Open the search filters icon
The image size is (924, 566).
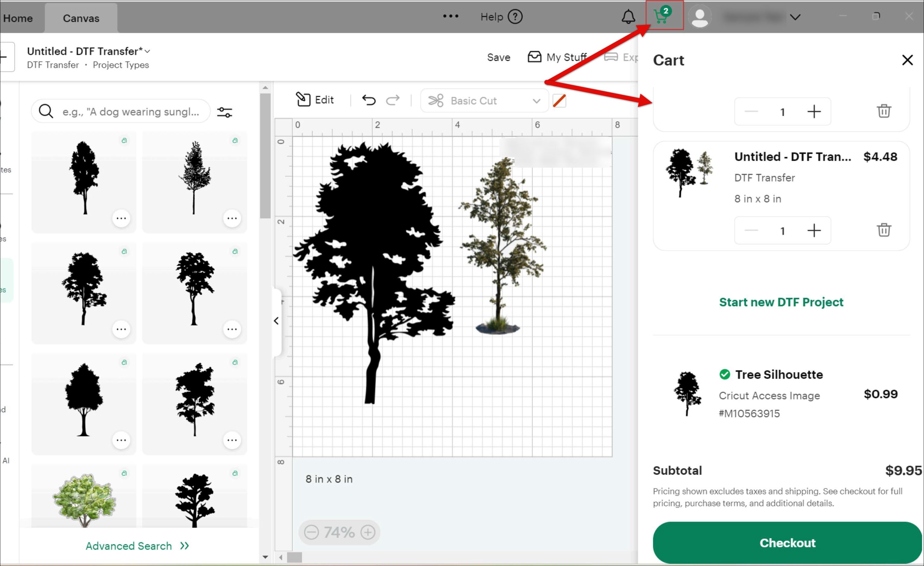225,112
